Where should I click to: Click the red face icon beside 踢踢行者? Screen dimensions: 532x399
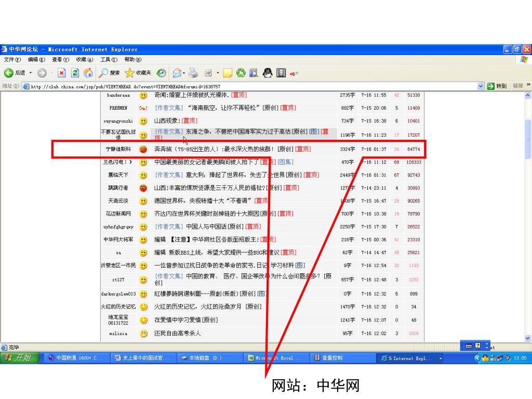coord(143,188)
